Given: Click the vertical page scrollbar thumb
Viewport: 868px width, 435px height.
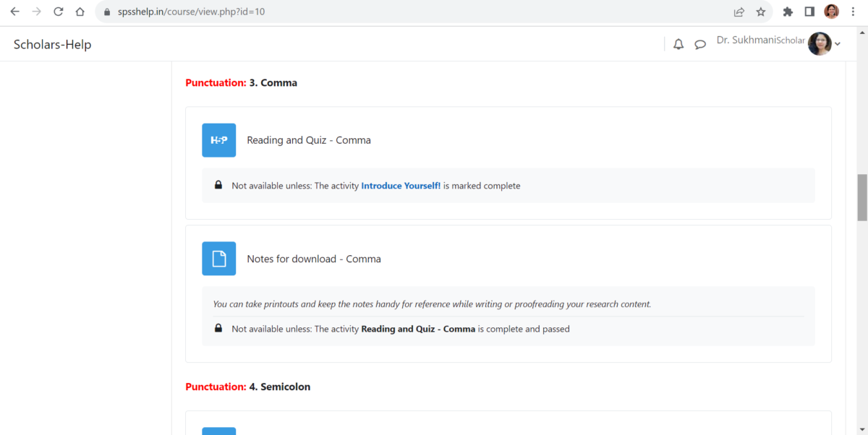Looking at the screenshot, I should [861, 197].
